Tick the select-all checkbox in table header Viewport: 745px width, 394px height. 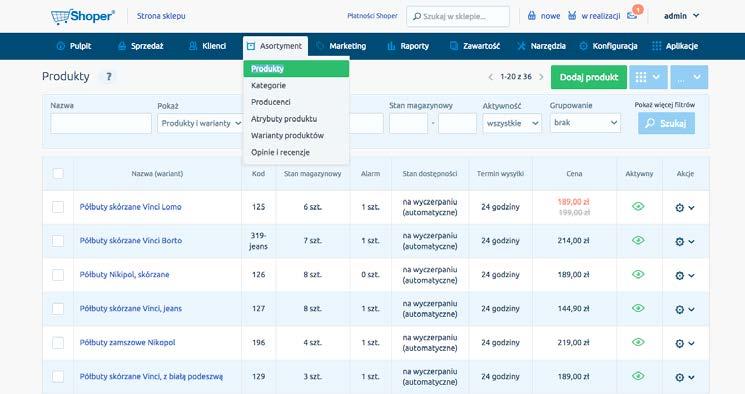[x=58, y=173]
